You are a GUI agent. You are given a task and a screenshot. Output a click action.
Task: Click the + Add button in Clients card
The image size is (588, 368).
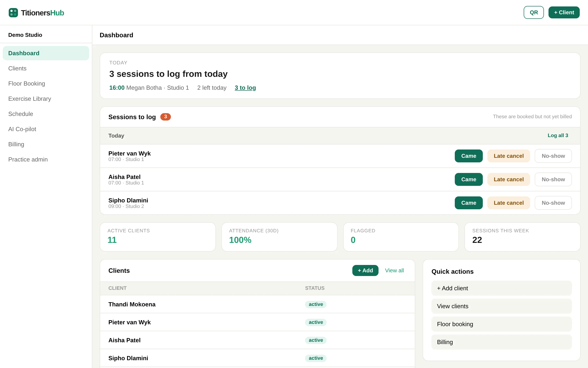tap(365, 270)
